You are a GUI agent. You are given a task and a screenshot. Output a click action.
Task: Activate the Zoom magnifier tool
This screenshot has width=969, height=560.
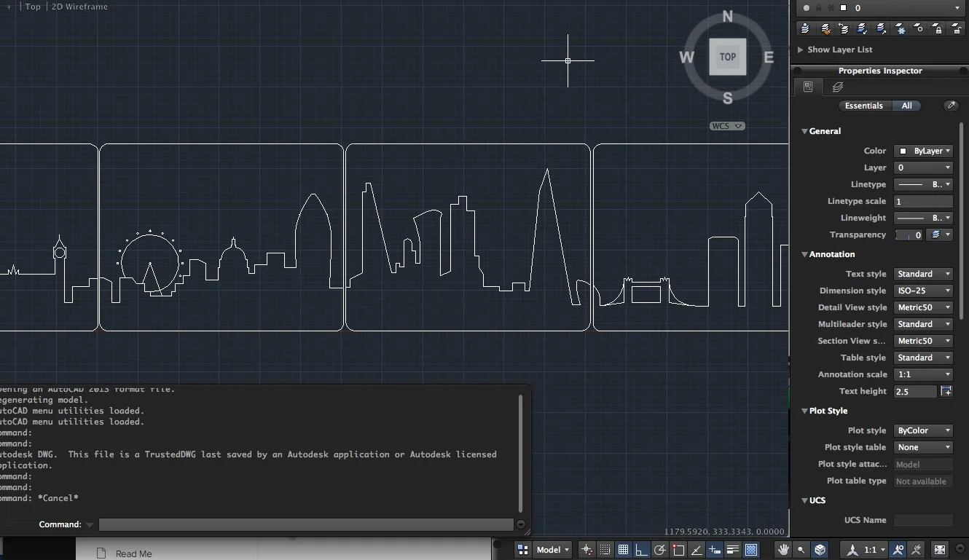coord(800,550)
